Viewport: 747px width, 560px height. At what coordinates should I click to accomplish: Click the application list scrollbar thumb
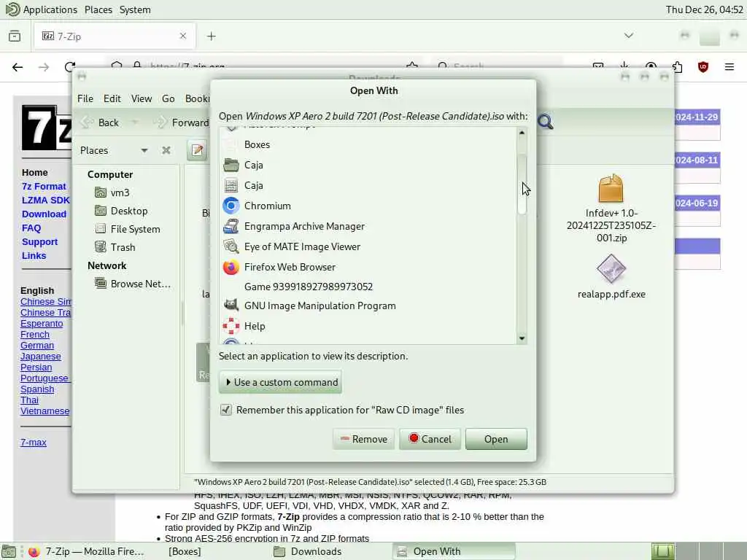click(522, 184)
